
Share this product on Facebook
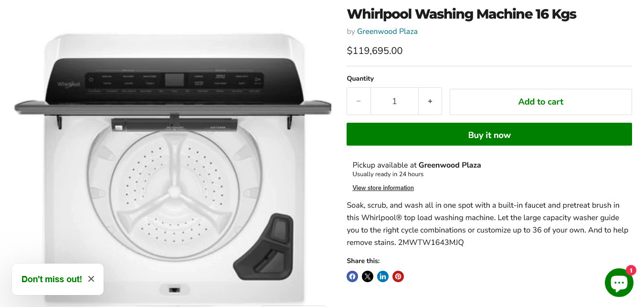[352, 276]
